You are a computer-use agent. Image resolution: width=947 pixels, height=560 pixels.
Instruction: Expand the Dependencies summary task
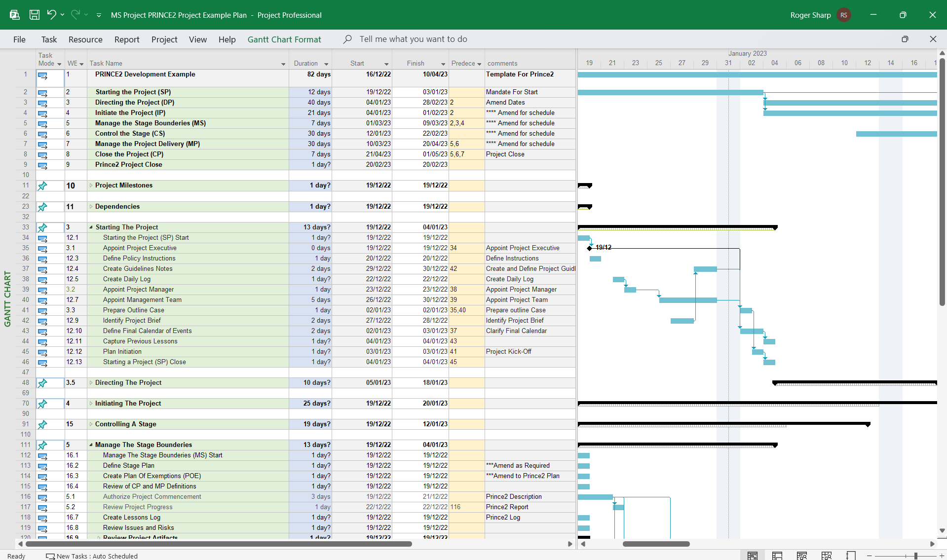pos(91,207)
